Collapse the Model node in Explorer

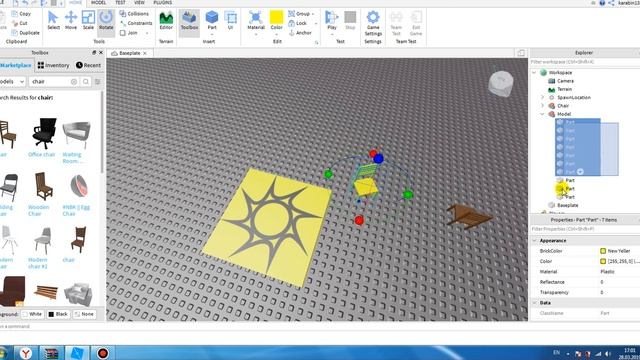[543, 114]
